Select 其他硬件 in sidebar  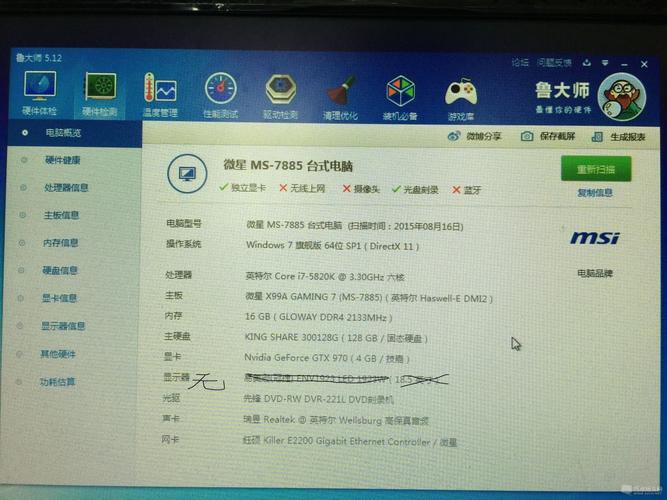click(x=57, y=354)
